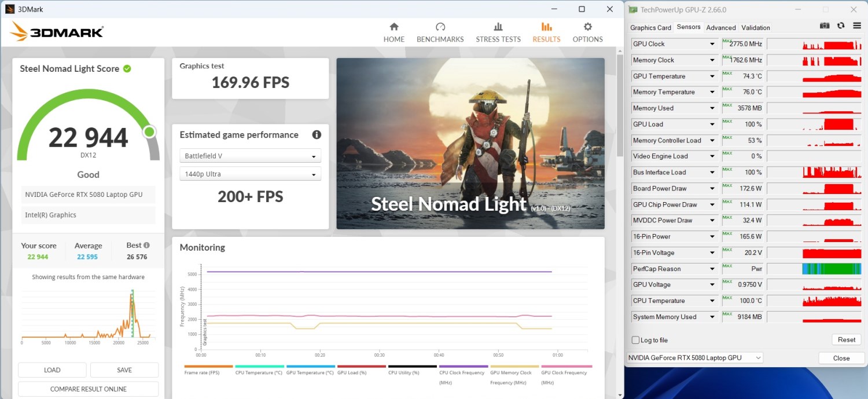Image resolution: width=868 pixels, height=399 pixels.
Task: Switch to the Advanced tab
Action: (721, 28)
